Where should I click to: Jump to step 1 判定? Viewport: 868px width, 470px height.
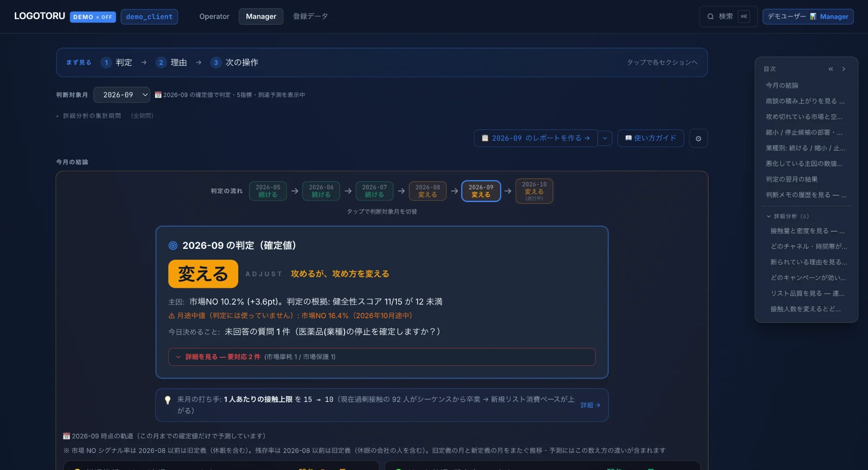116,62
